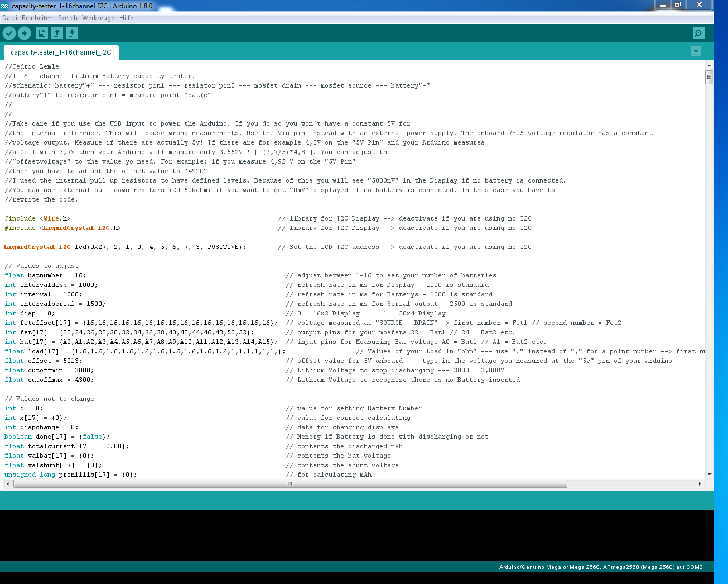Click the 'float batnumber = 16;' line

pyautogui.click(x=45, y=275)
